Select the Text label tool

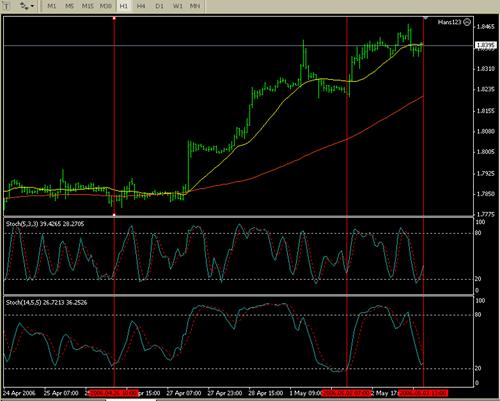click(x=6, y=6)
